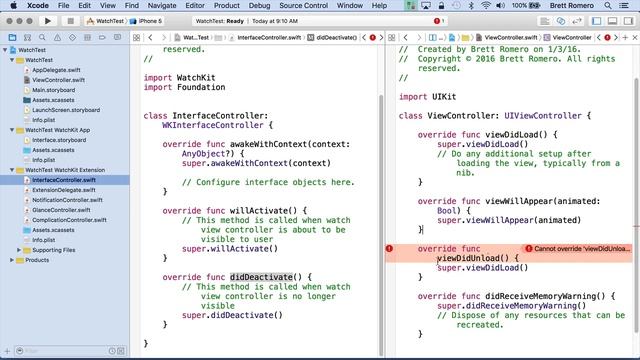Go forward in left editor history
Screen dimensions: 640x360
(164, 38)
